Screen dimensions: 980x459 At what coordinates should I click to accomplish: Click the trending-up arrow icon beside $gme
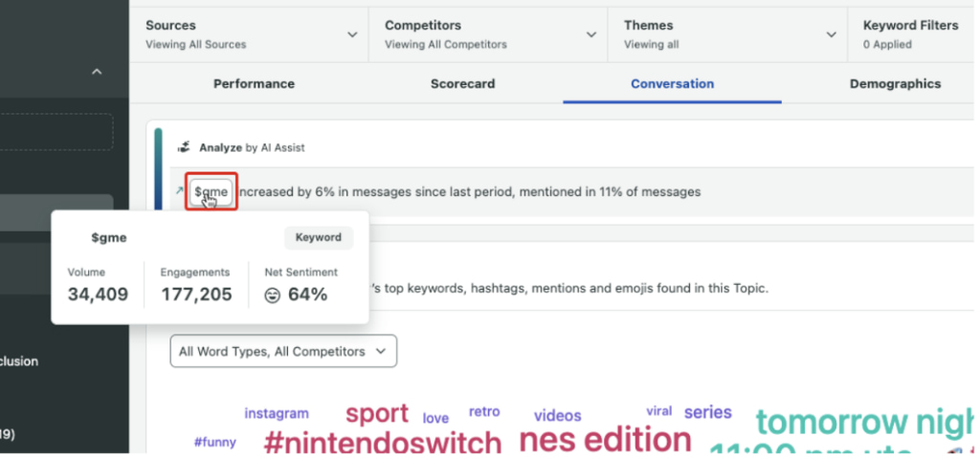click(x=179, y=191)
